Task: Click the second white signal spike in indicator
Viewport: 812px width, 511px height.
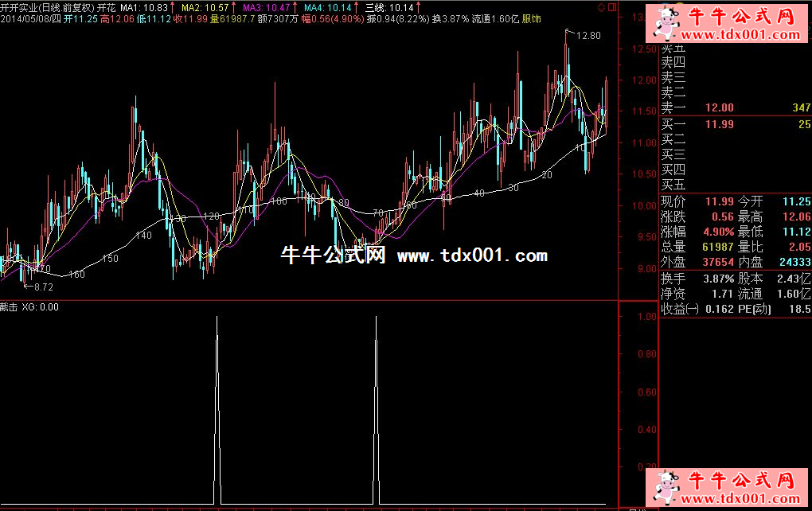Action: tap(376, 398)
